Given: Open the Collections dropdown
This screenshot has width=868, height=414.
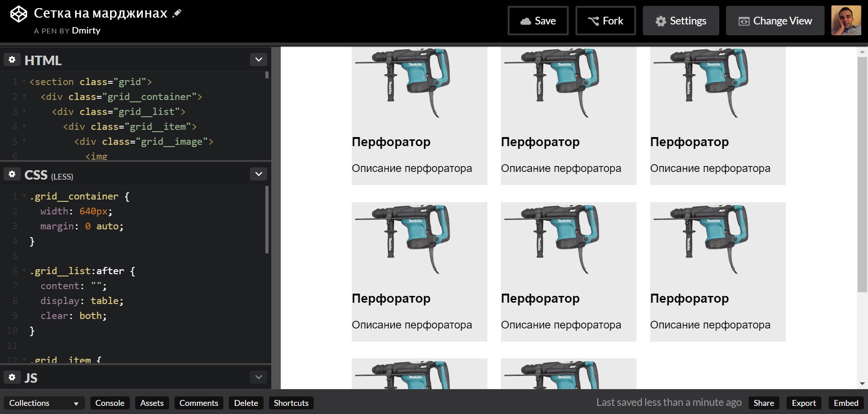Looking at the screenshot, I should click(43, 403).
